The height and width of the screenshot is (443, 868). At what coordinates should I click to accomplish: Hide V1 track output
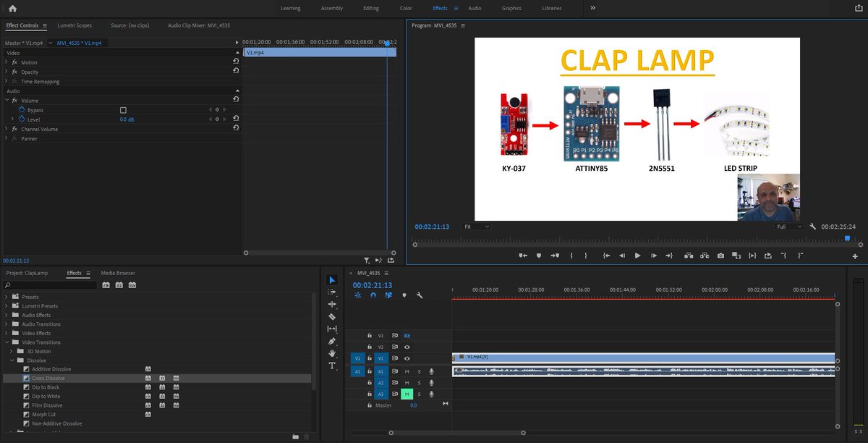click(407, 358)
